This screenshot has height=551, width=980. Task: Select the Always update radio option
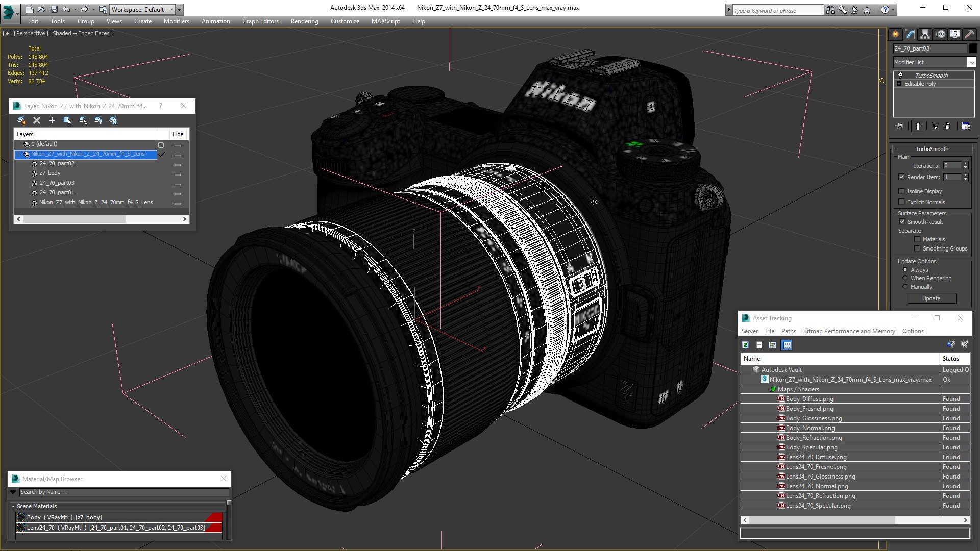click(905, 270)
